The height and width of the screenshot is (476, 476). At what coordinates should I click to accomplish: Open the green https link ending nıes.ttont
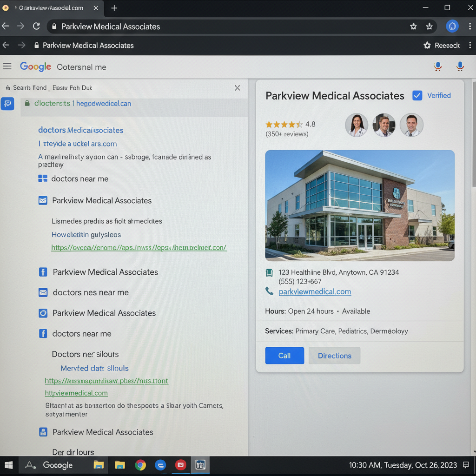(x=106, y=381)
